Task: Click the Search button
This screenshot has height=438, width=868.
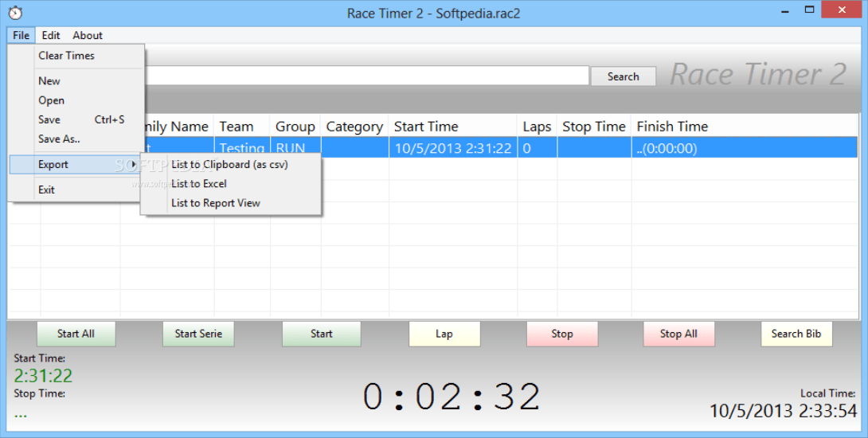Action: pos(624,76)
